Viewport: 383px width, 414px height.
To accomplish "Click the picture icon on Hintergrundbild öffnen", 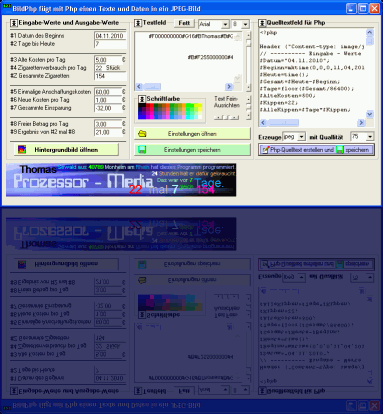I will [x=22, y=149].
